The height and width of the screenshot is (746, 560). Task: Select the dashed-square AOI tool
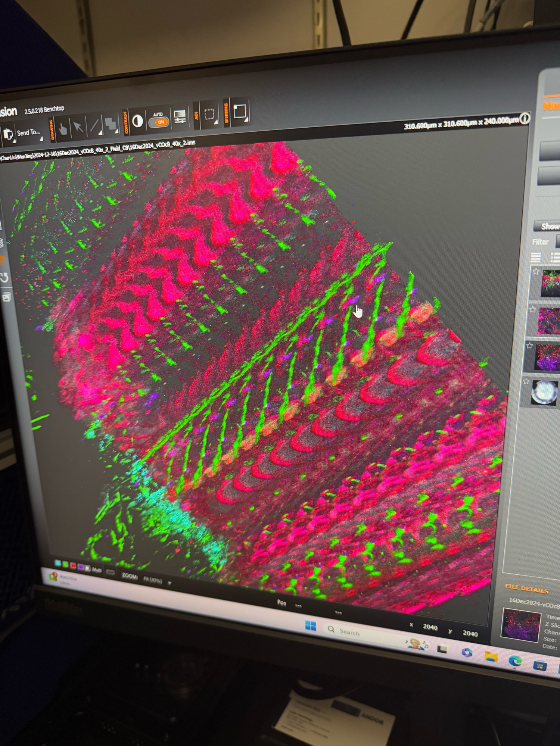pyautogui.click(x=209, y=114)
